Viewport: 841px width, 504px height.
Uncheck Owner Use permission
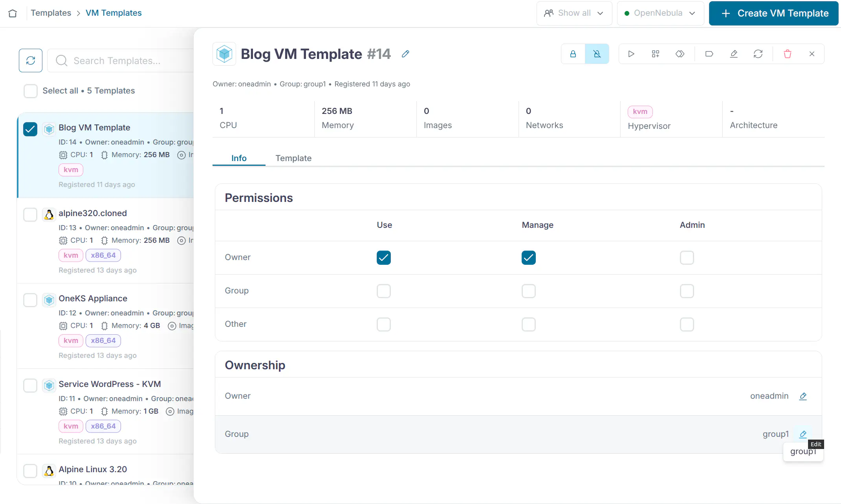(384, 258)
